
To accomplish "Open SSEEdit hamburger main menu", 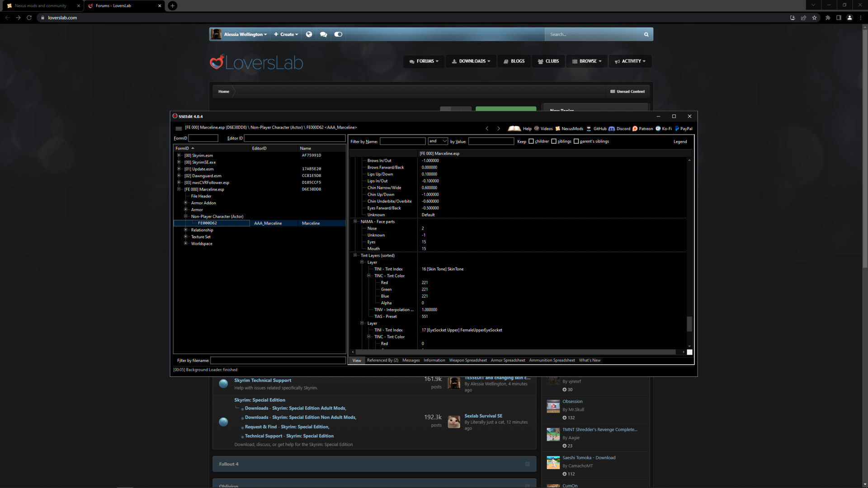I will tap(179, 128).
